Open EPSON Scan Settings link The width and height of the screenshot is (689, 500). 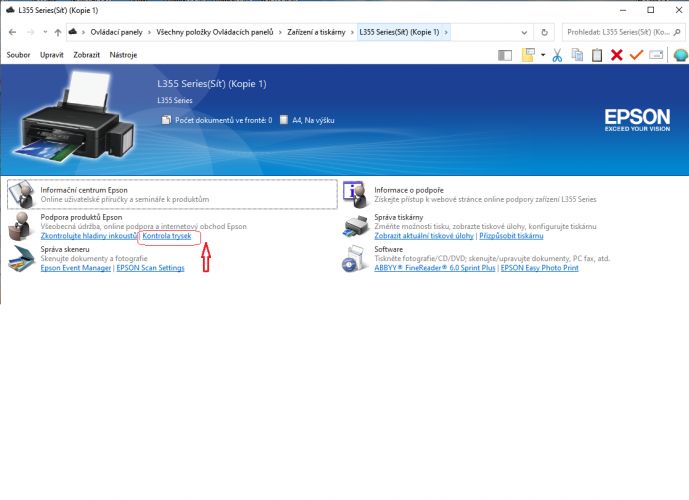(x=150, y=268)
